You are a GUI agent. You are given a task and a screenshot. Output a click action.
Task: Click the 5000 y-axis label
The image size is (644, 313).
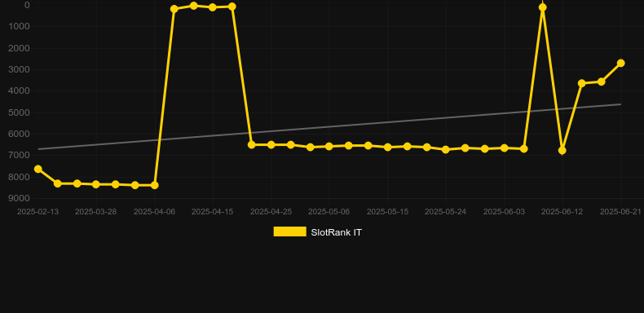(x=19, y=112)
